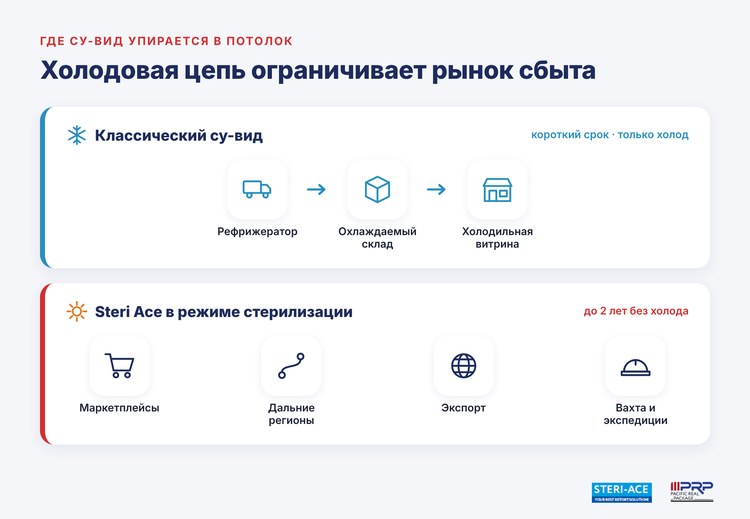Click the label Экспорт
The width and height of the screenshot is (750, 519).
[463, 408]
